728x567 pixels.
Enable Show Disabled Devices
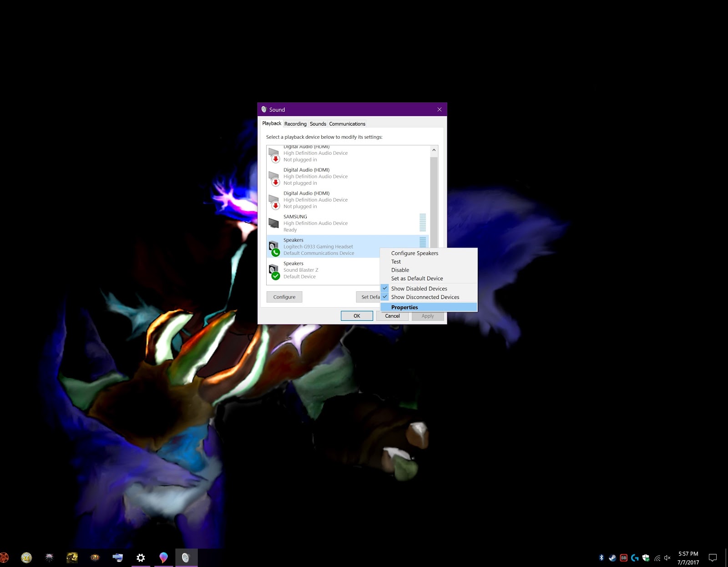pyautogui.click(x=419, y=288)
